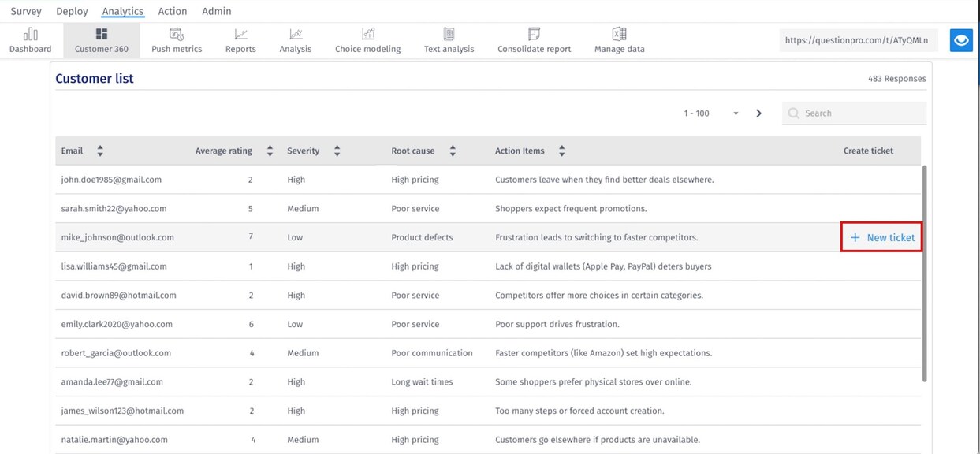Sort by Average rating column arrows
980x454 pixels.
[270, 151]
